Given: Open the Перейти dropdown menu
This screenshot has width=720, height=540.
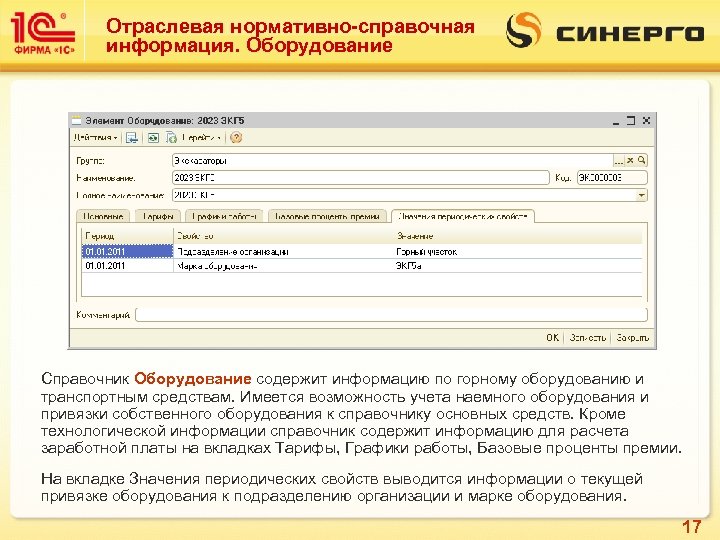Looking at the screenshot, I should 201,137.
